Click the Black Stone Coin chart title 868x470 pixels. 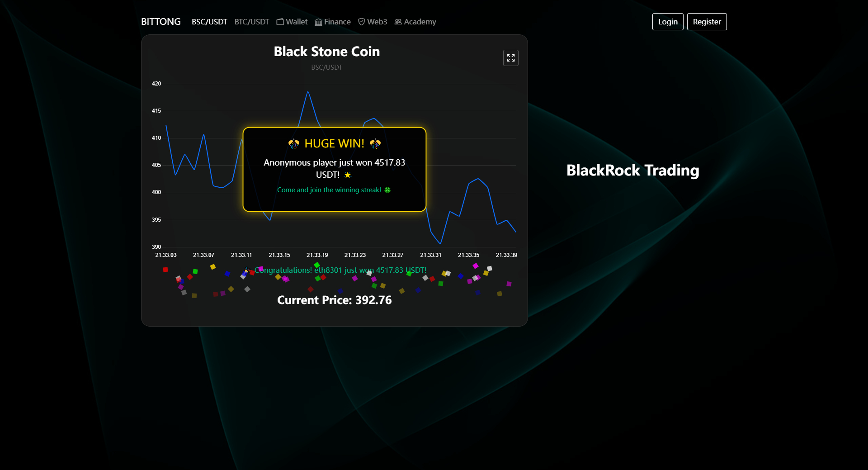(326, 52)
